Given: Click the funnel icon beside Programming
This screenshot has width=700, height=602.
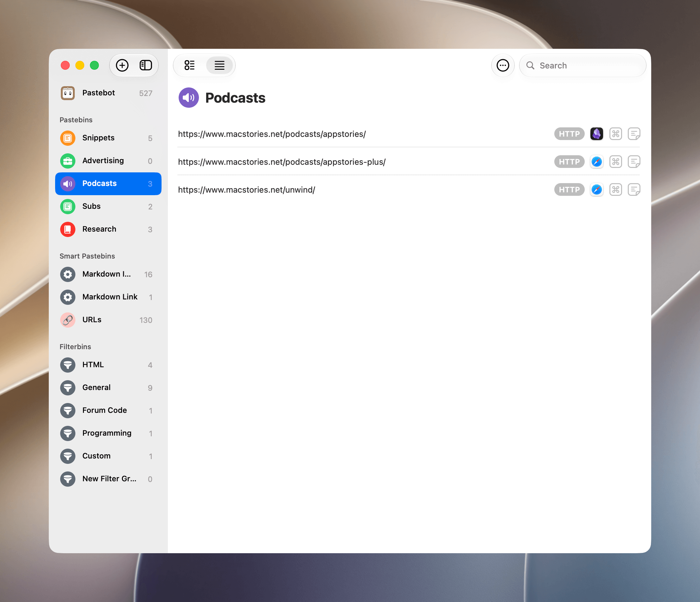Looking at the screenshot, I should [x=67, y=433].
